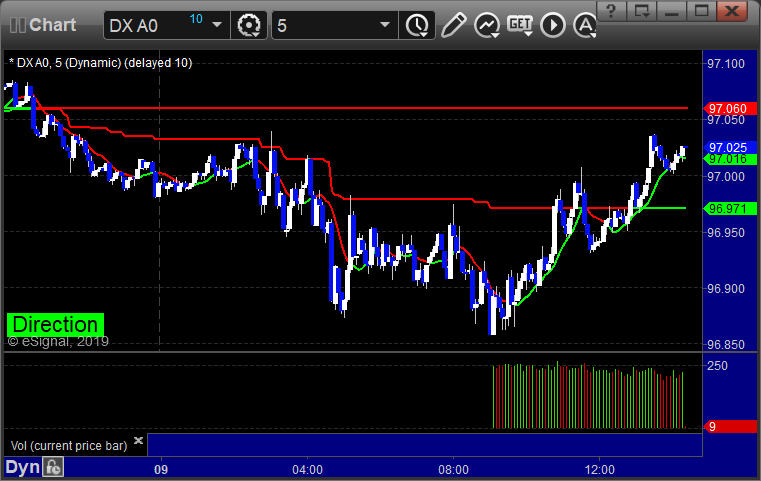Expand the interval dropdown arrow

click(385, 25)
